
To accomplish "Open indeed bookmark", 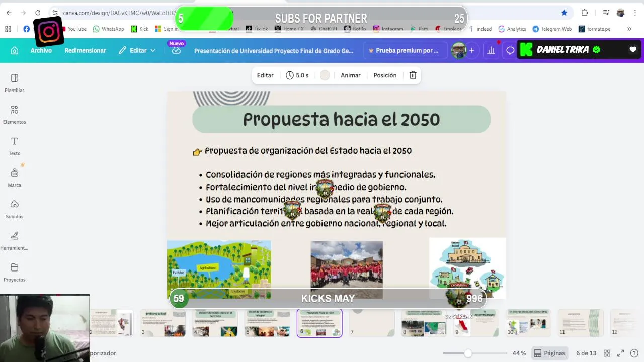I will tap(480, 29).
